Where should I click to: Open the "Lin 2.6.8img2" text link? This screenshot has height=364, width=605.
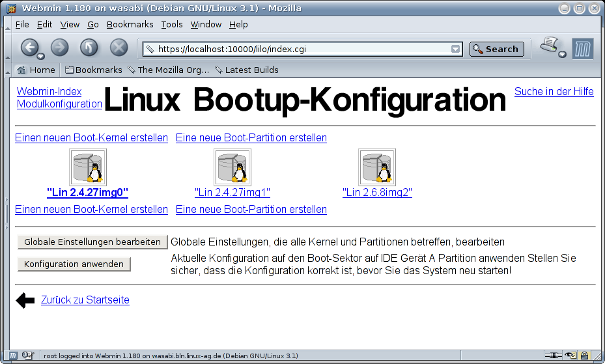(377, 192)
